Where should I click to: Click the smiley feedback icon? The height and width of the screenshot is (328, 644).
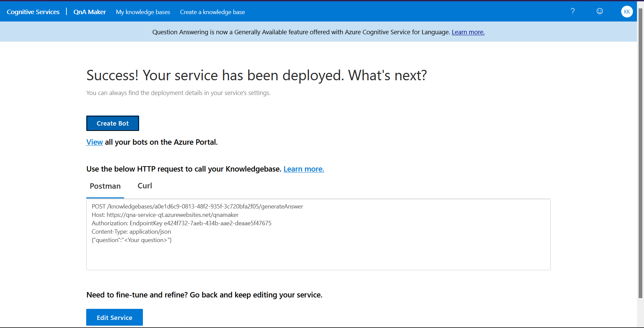coord(600,11)
